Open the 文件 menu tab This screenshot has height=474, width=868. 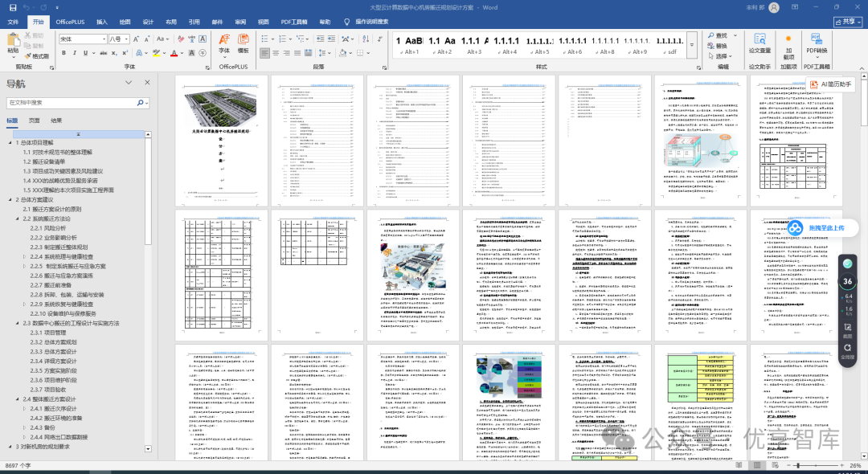(x=13, y=22)
